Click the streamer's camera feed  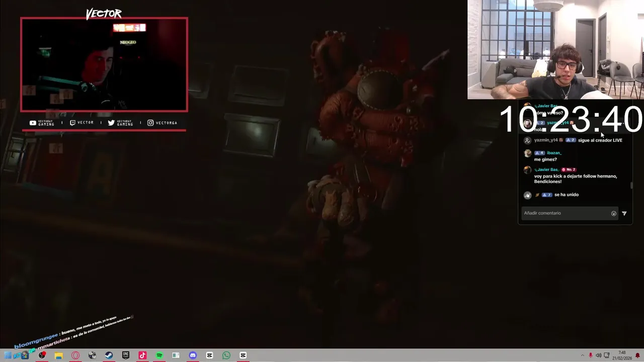[x=555, y=49]
